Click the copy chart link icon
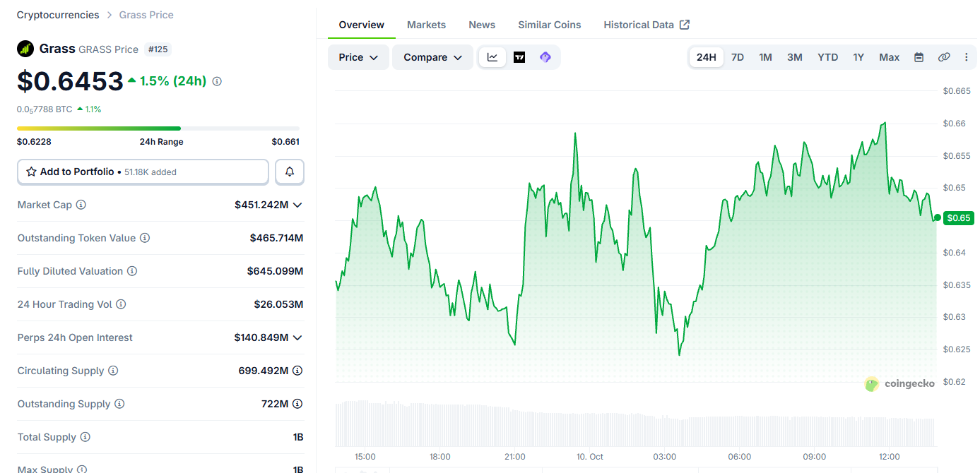 (944, 57)
